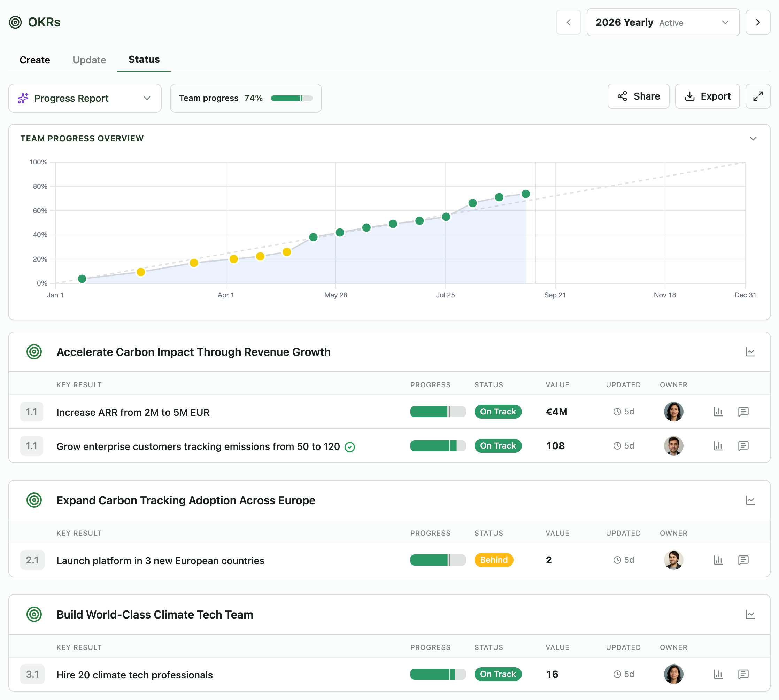The width and height of the screenshot is (779, 700).
Task: Open comments for Hire 20 professionals row
Action: click(x=743, y=674)
